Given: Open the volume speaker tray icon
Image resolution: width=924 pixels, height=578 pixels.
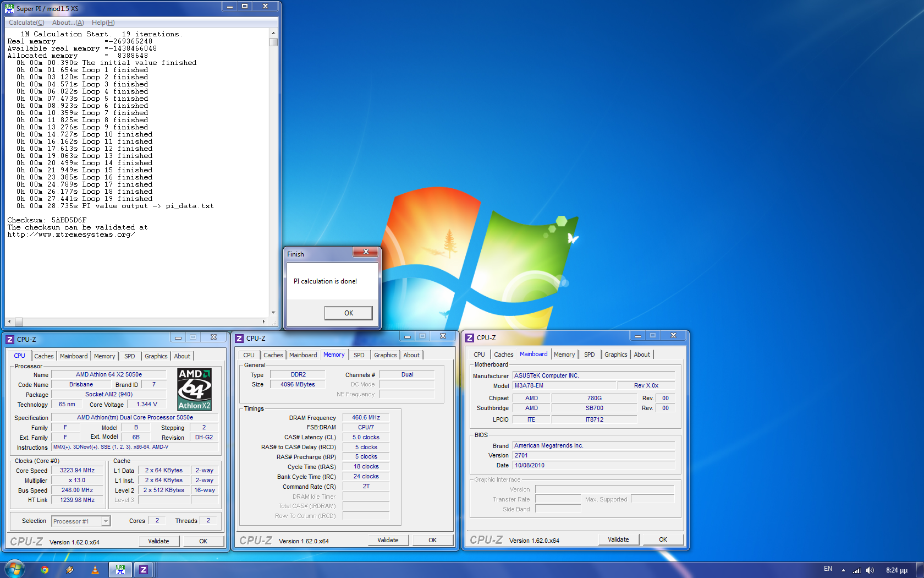Looking at the screenshot, I should pyautogui.click(x=870, y=570).
